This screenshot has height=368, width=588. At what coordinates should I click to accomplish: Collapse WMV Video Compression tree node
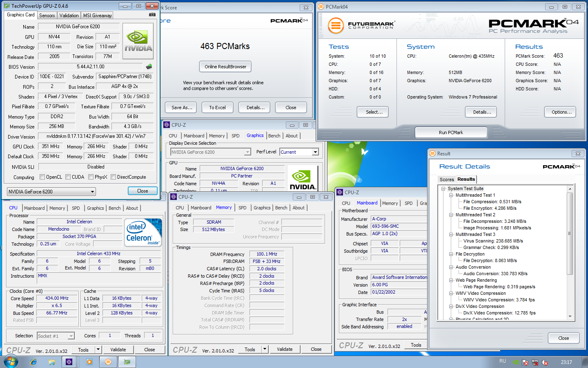click(x=451, y=293)
